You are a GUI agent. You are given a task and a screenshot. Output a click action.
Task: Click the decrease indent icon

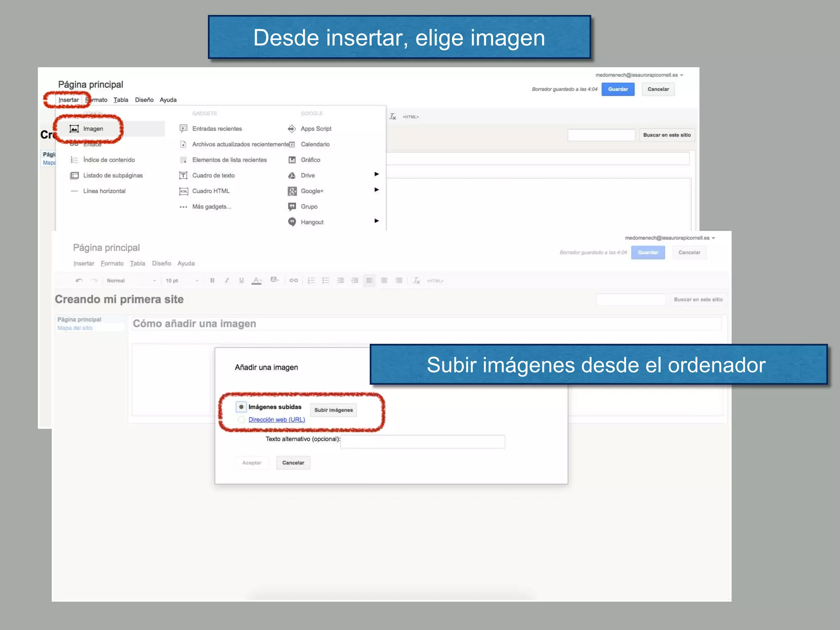[340, 281]
